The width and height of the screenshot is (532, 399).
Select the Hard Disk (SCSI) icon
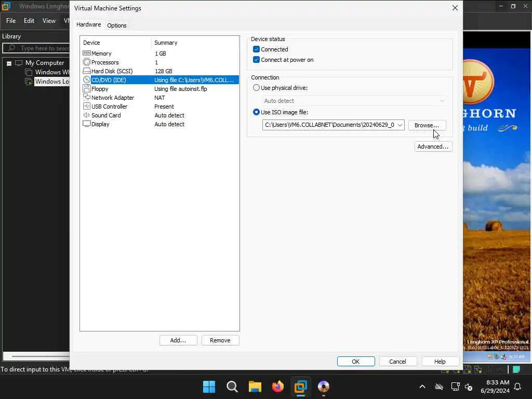coord(87,71)
